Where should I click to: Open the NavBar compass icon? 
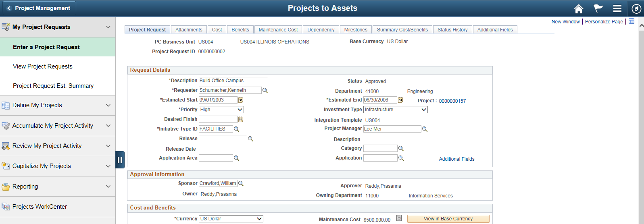click(x=636, y=8)
